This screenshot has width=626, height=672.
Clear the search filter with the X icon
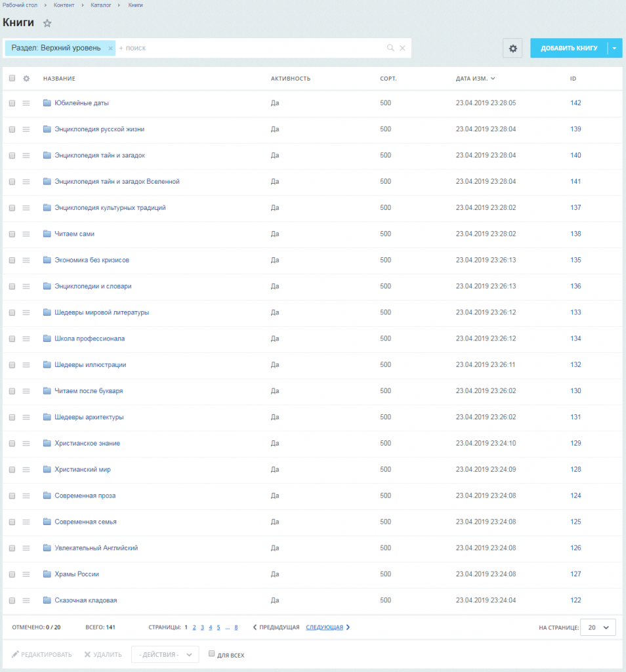click(x=402, y=48)
